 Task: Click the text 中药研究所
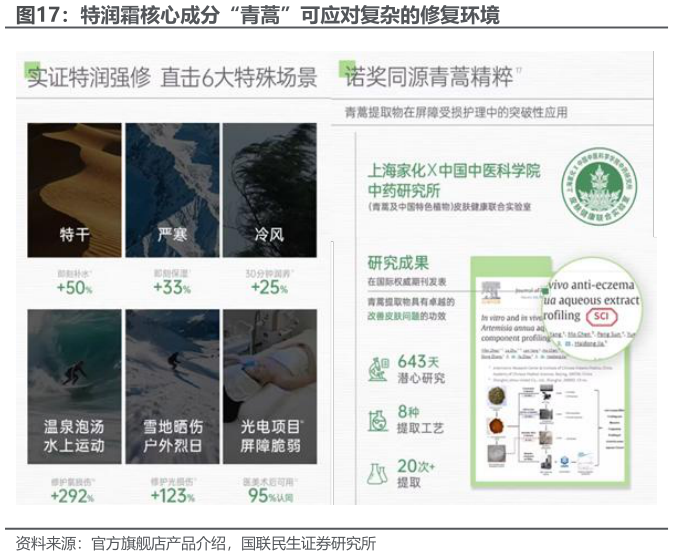click(x=404, y=190)
